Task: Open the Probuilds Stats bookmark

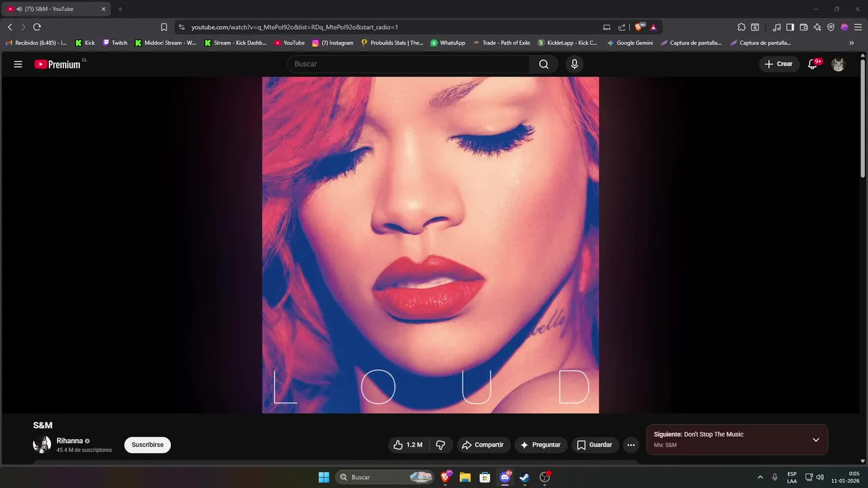Action: point(392,43)
